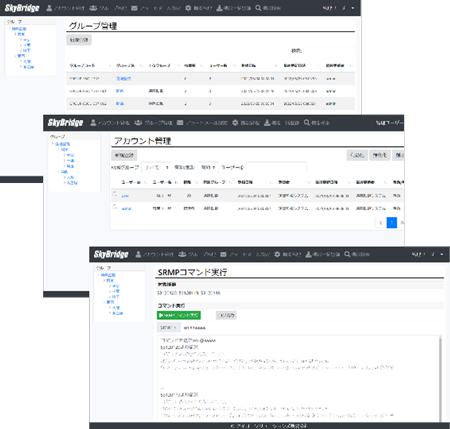Screen dimensions: 450x429
Task: Click the search magnifier icon in top window
Action: point(258,8)
